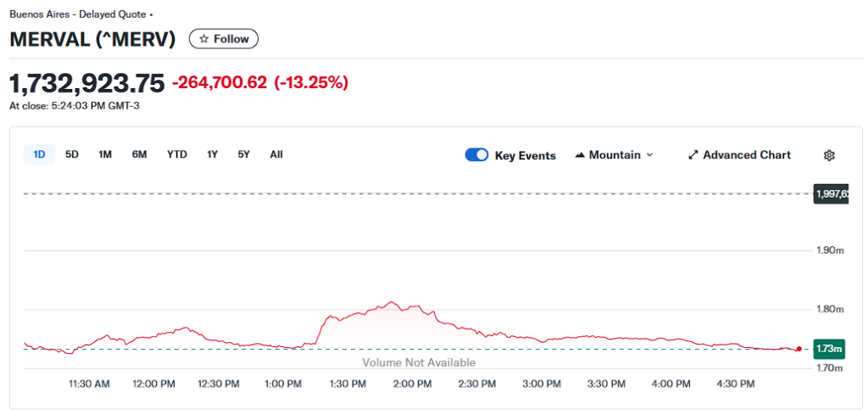
Task: Open chart settings gear icon
Action: [829, 155]
